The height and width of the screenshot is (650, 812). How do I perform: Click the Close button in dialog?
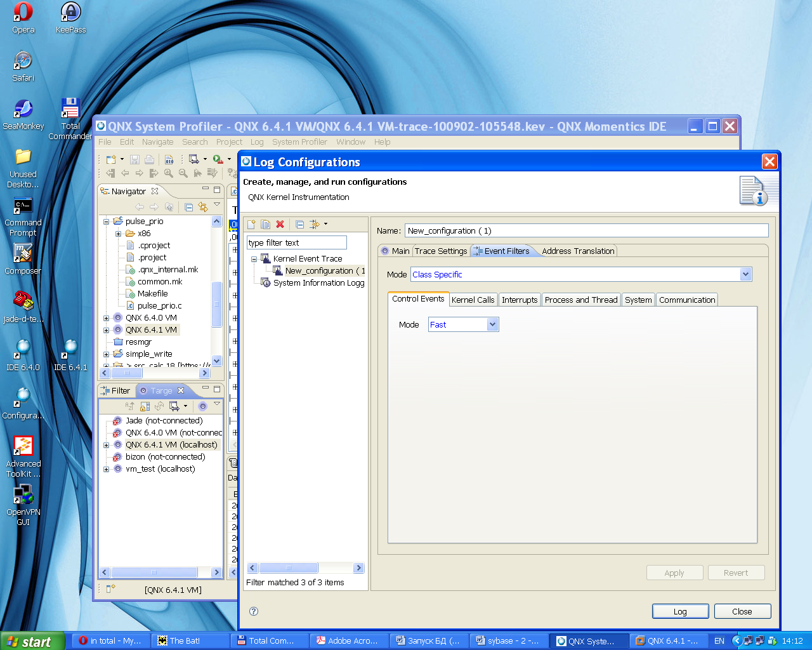point(742,611)
